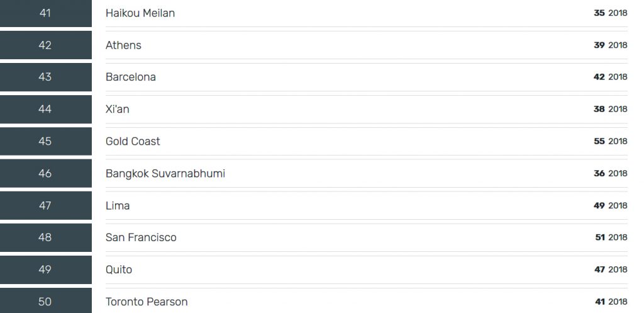Click the rank 45 number box

45,142
